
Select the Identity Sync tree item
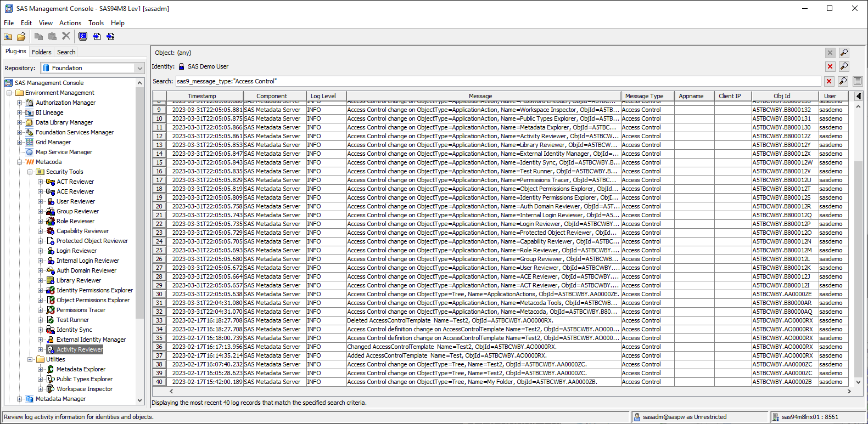(x=74, y=330)
